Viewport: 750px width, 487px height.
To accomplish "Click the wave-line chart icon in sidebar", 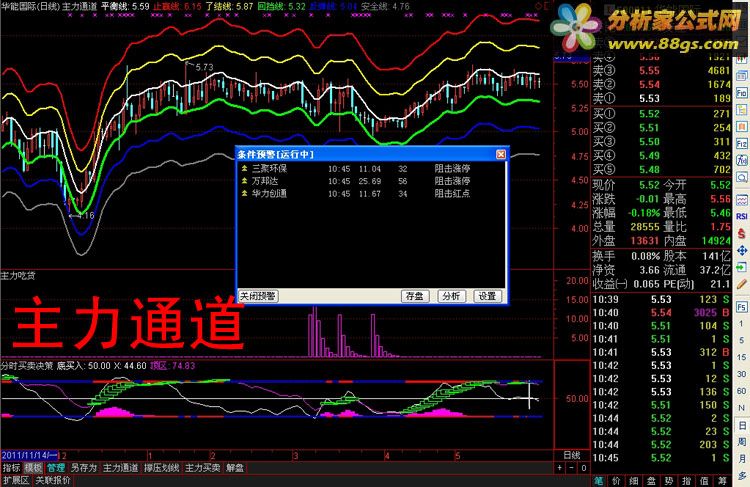I will pyautogui.click(x=741, y=199).
